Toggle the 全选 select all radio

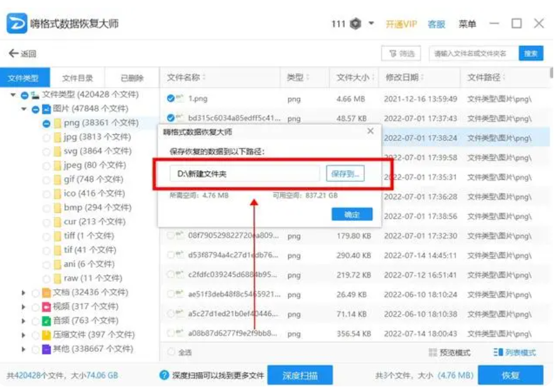click(x=171, y=352)
